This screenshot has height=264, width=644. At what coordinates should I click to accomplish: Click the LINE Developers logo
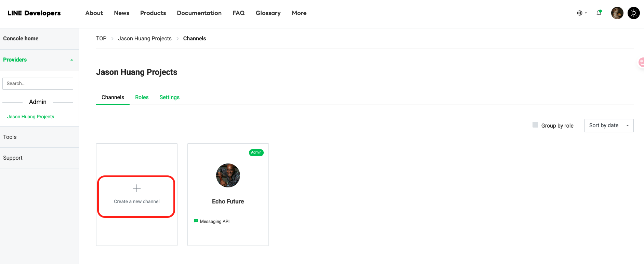(34, 13)
